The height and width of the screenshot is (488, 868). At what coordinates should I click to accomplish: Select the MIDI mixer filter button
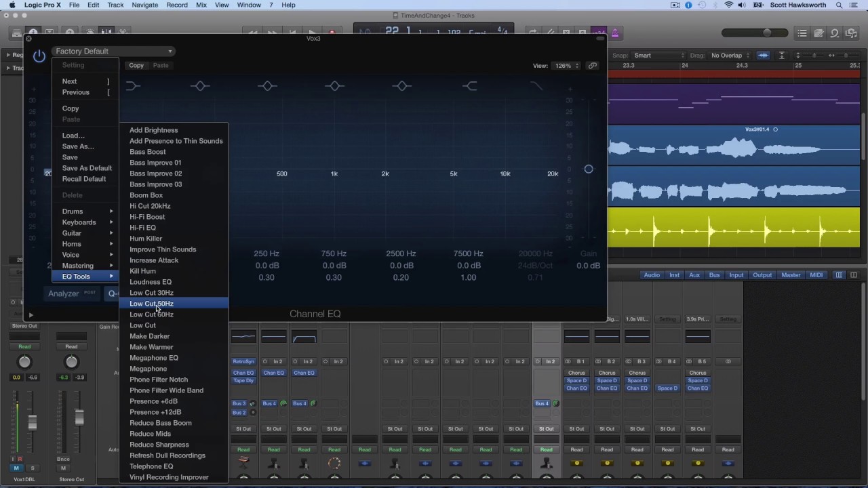[816, 275]
